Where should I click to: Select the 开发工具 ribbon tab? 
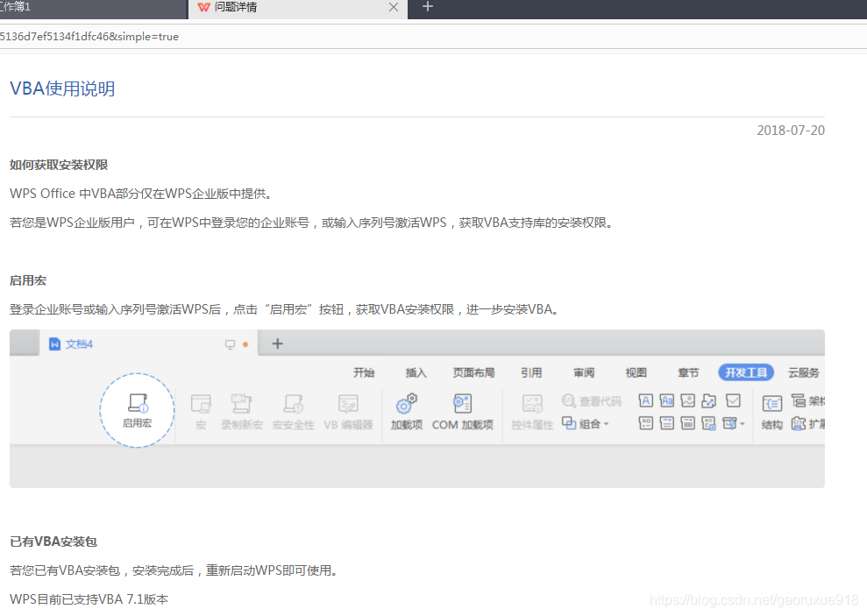pyautogui.click(x=746, y=373)
